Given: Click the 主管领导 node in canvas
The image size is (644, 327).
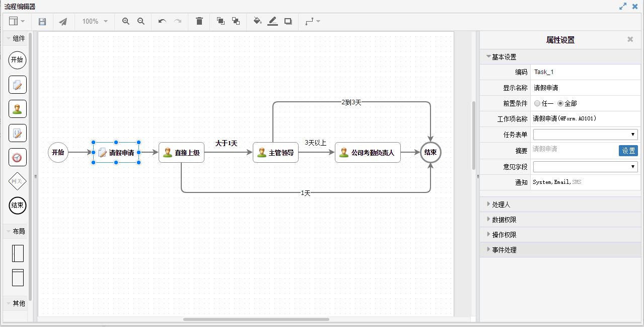Looking at the screenshot, I should click(x=275, y=152).
